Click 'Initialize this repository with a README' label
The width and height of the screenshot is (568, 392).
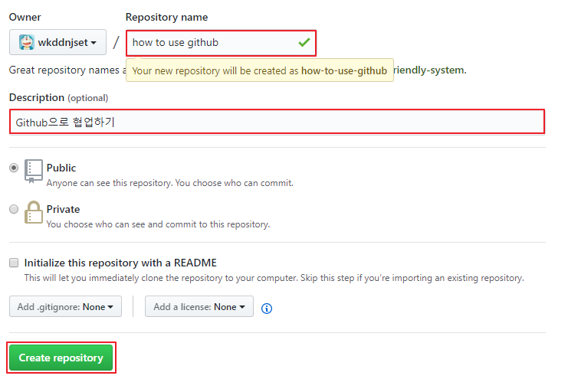coord(120,263)
